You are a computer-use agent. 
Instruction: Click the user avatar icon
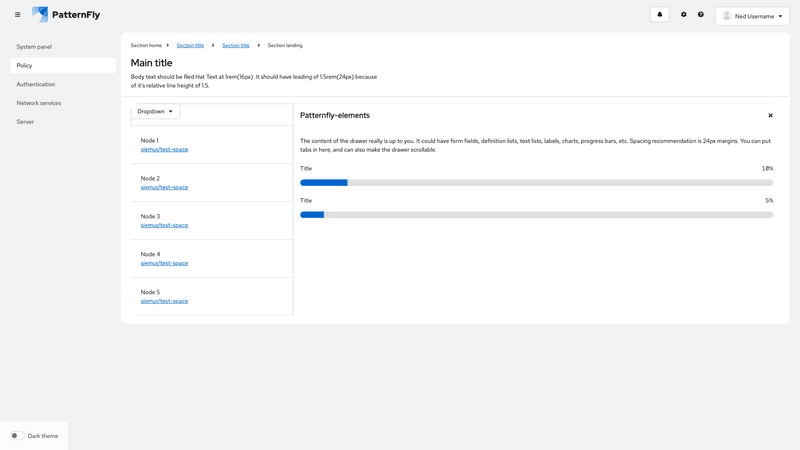[x=727, y=16]
